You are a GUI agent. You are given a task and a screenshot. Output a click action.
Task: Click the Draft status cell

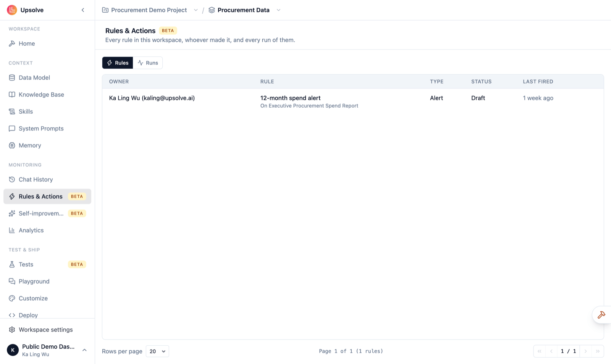coord(478,98)
